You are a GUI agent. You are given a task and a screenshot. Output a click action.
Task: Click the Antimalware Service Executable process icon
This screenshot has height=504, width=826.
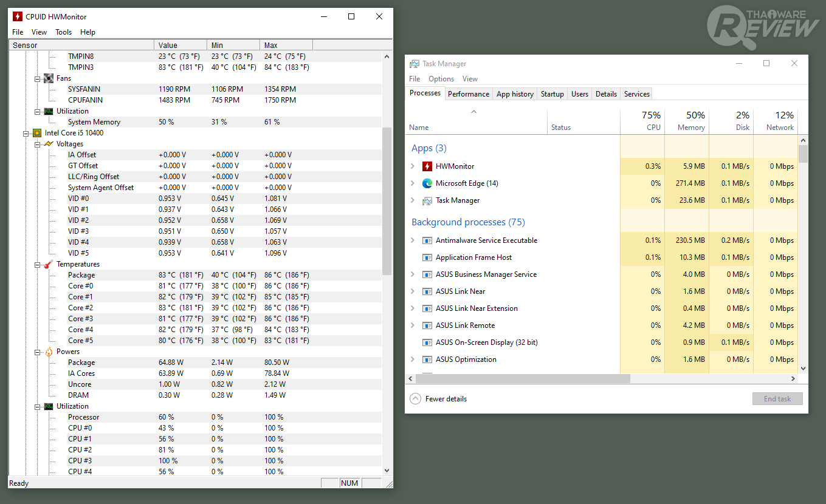(427, 240)
